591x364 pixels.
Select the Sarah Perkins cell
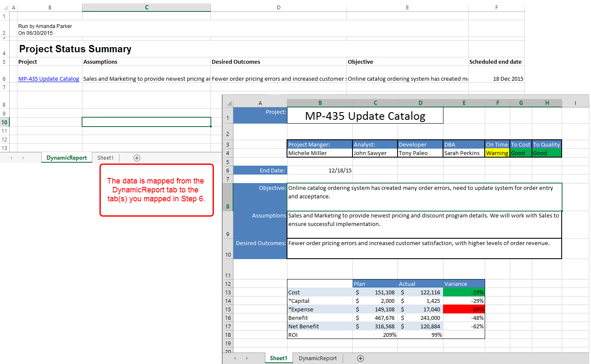[464, 153]
